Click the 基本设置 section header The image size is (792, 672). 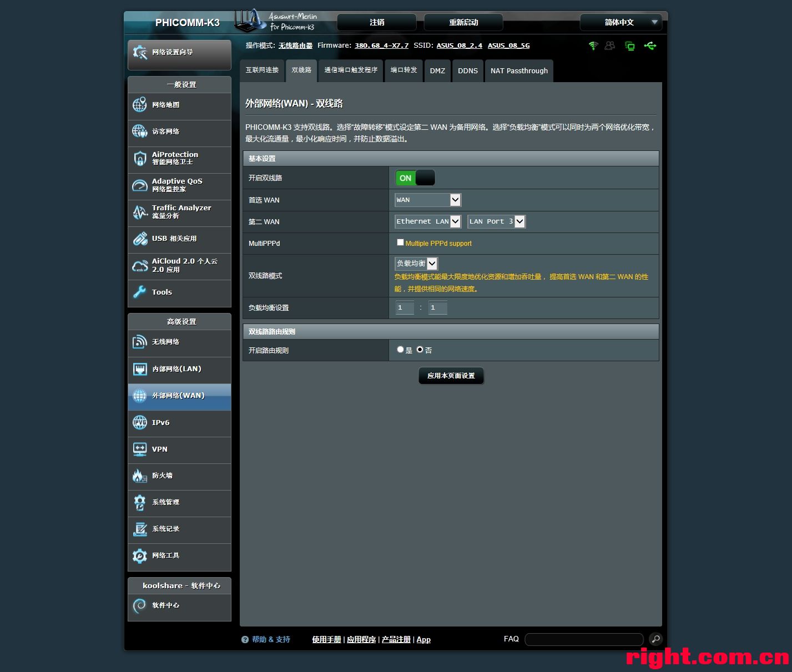point(451,158)
